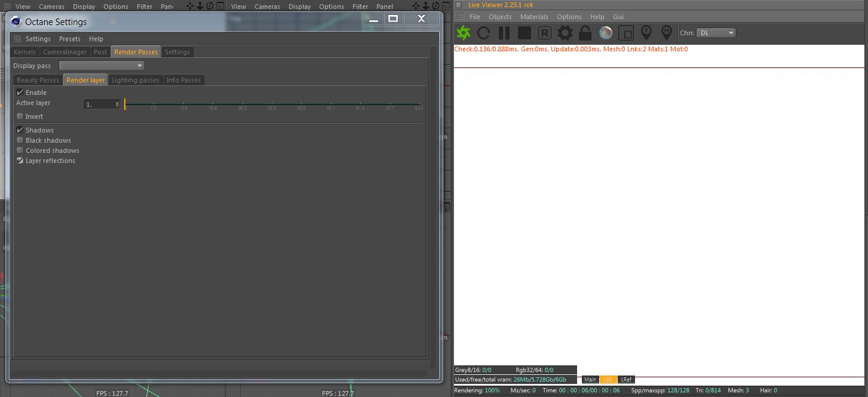Open the Chn channel dropdown showing DL

(716, 33)
